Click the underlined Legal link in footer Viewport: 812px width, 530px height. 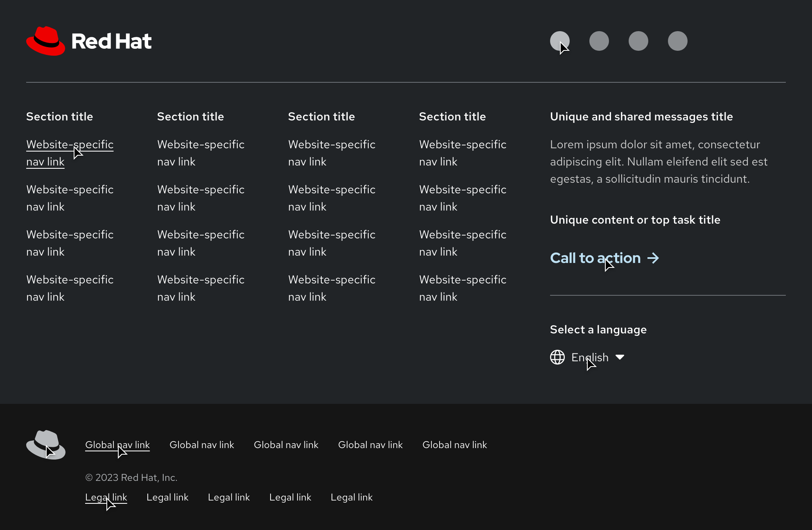[x=106, y=497]
